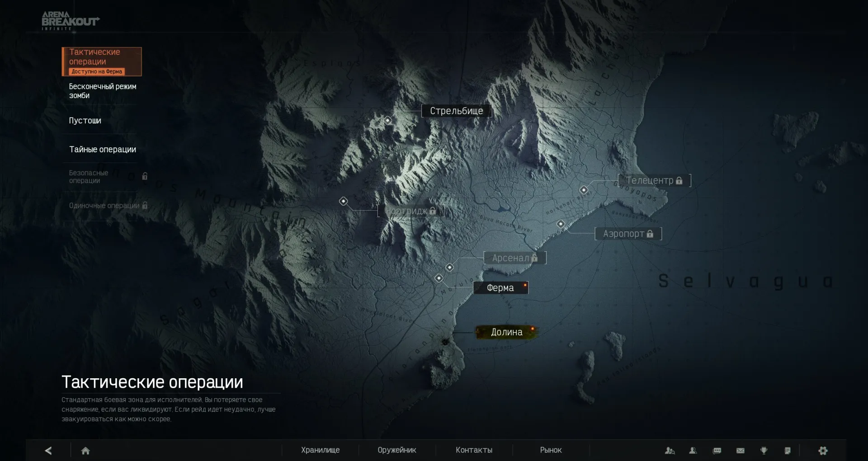Click the Доступно на Ферма badge

tap(97, 71)
